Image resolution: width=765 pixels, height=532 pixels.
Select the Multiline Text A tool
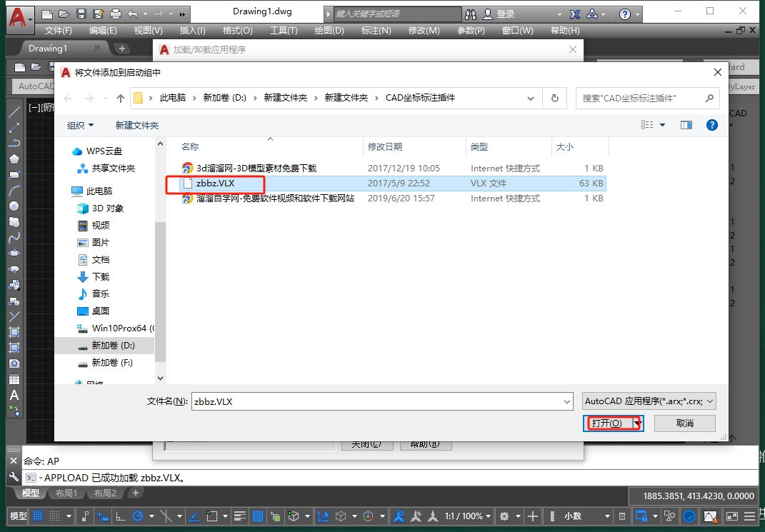tap(14, 396)
